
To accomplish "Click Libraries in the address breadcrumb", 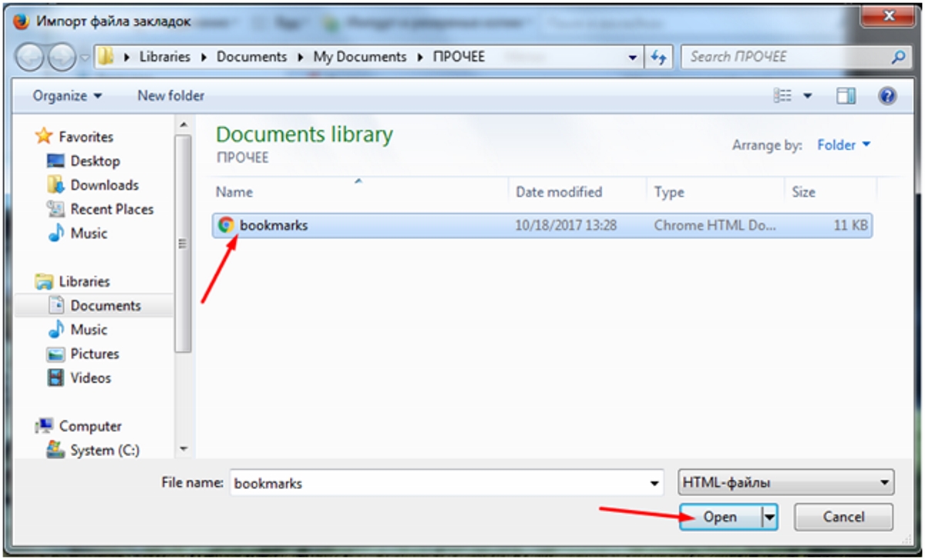I will [x=165, y=57].
